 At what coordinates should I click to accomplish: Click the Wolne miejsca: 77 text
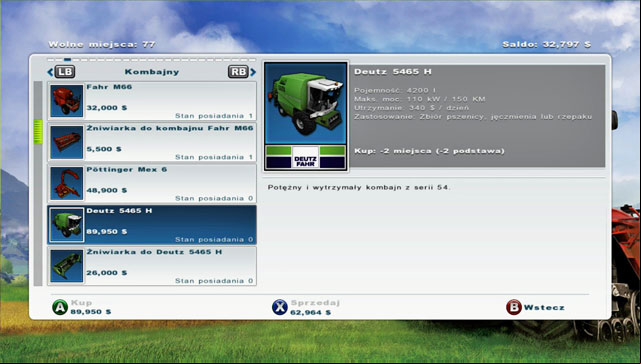pos(102,44)
